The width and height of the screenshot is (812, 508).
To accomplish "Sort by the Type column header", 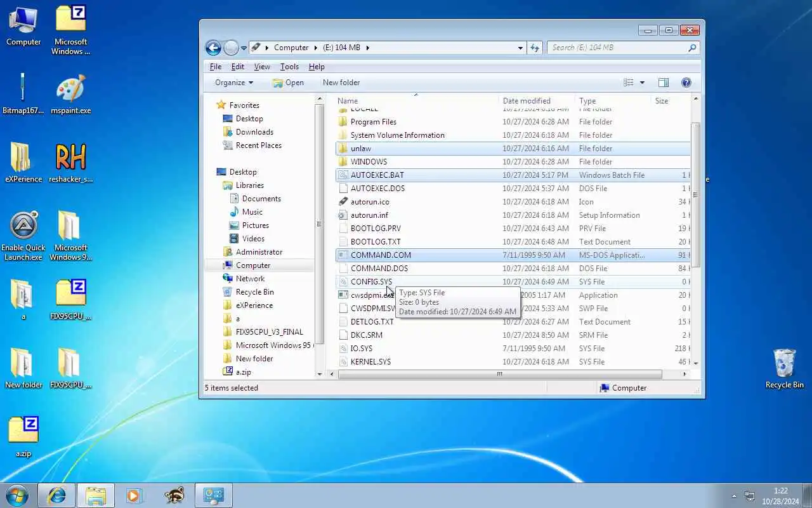I will tap(613, 101).
